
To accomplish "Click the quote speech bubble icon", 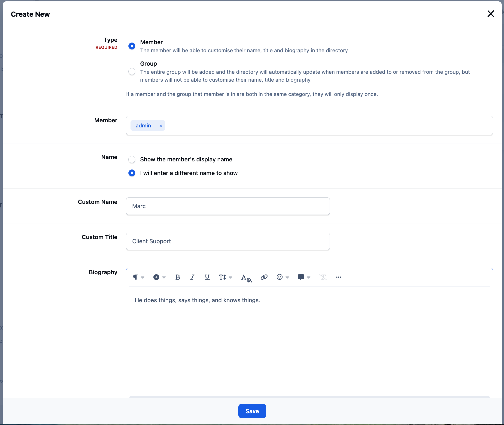I will [301, 277].
